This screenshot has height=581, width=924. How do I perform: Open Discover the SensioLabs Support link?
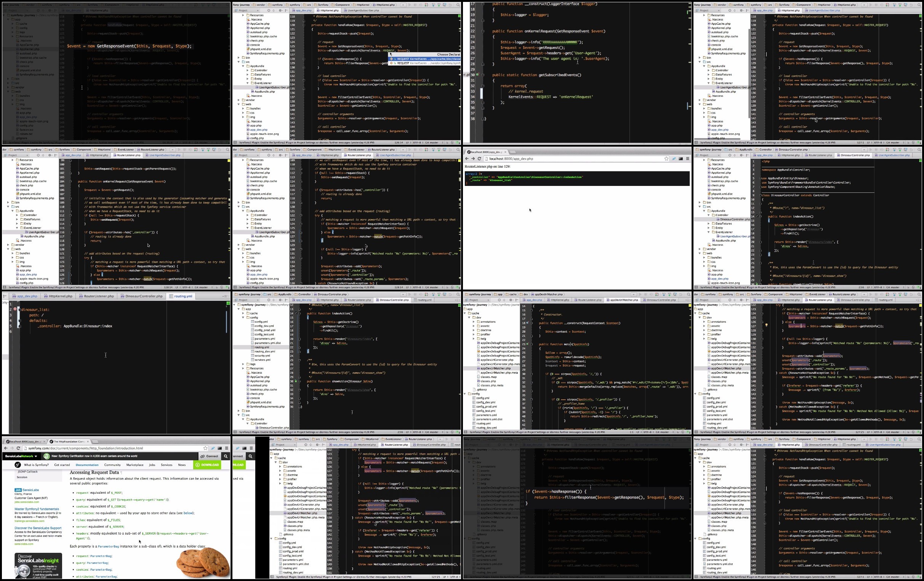pos(38,528)
